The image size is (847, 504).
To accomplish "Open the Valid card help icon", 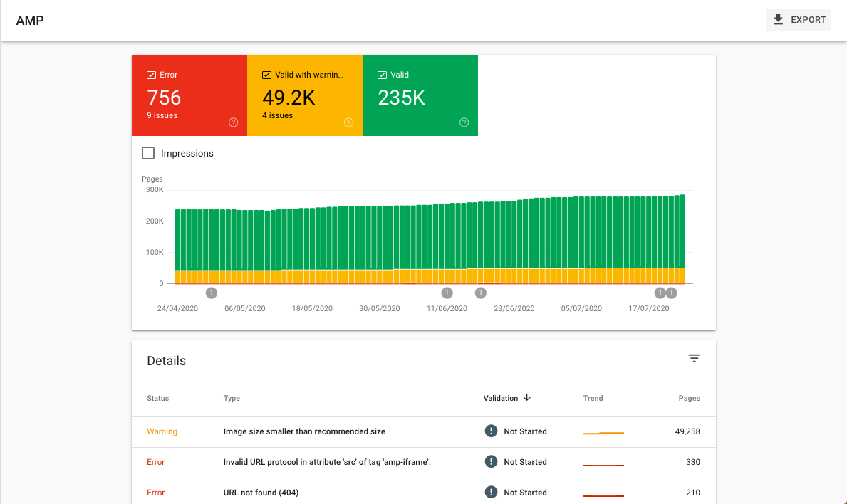I will tap(464, 122).
